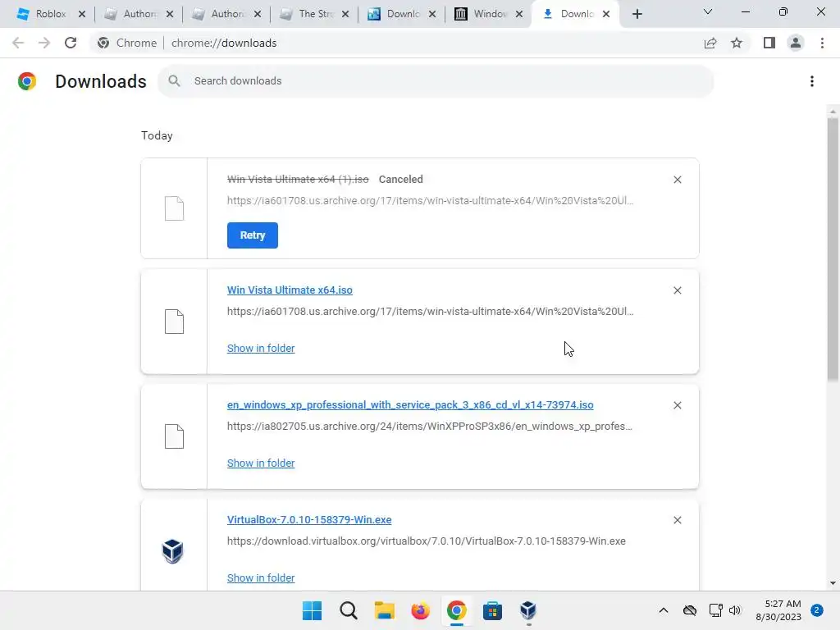Screen dimensions: 840x630
Task: Click the download.virtualbox.org source URL
Action: [427, 541]
